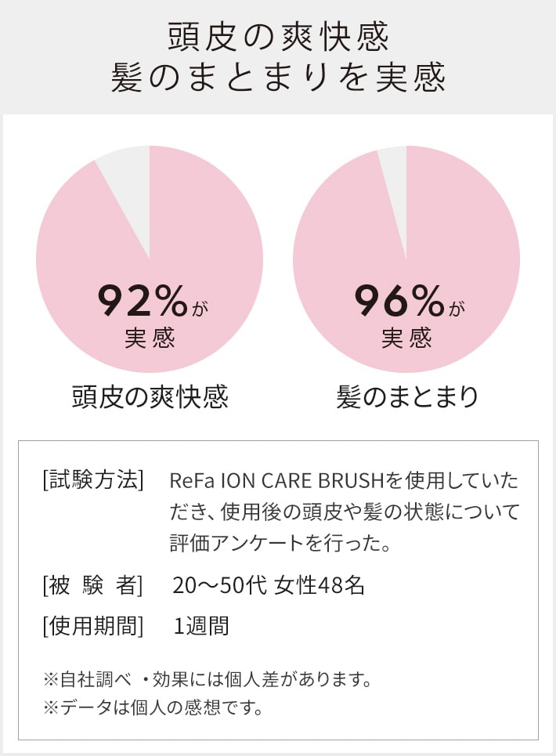Click the ReFa ION CARE BRUSH text
Viewport: 556px width, 756px height.
point(277,481)
